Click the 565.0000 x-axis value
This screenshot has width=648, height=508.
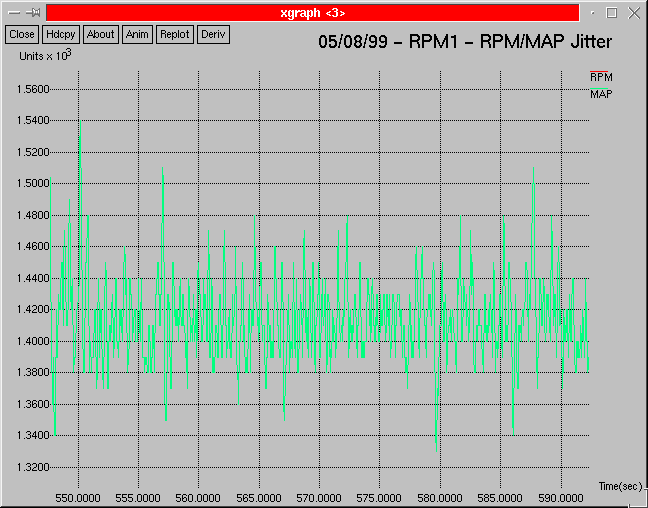tap(259, 498)
